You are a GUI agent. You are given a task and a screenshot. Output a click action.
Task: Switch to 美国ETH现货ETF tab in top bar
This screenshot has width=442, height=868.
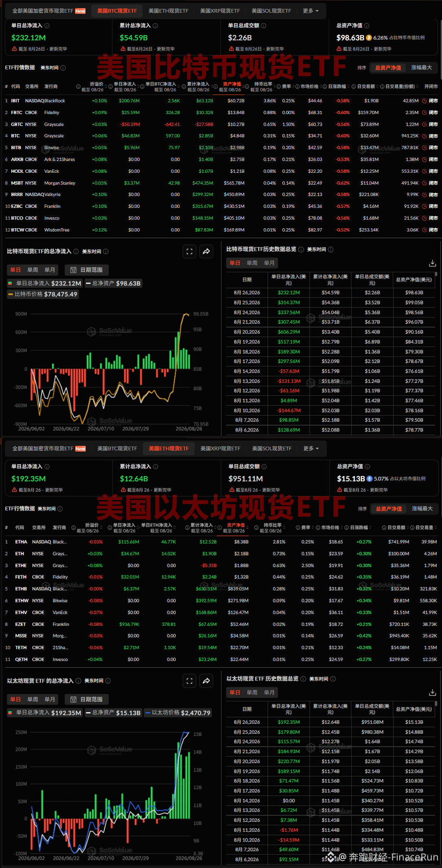[169, 11]
